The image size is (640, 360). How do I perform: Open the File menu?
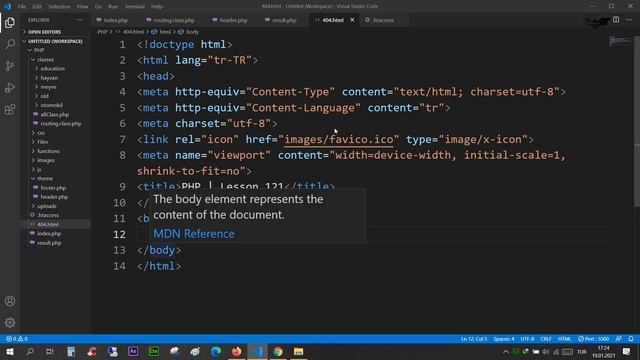(22, 7)
